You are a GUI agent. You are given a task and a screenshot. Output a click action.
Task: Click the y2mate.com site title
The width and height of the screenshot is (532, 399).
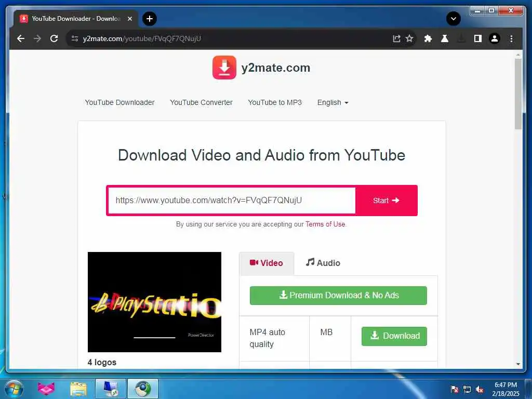[x=275, y=68]
